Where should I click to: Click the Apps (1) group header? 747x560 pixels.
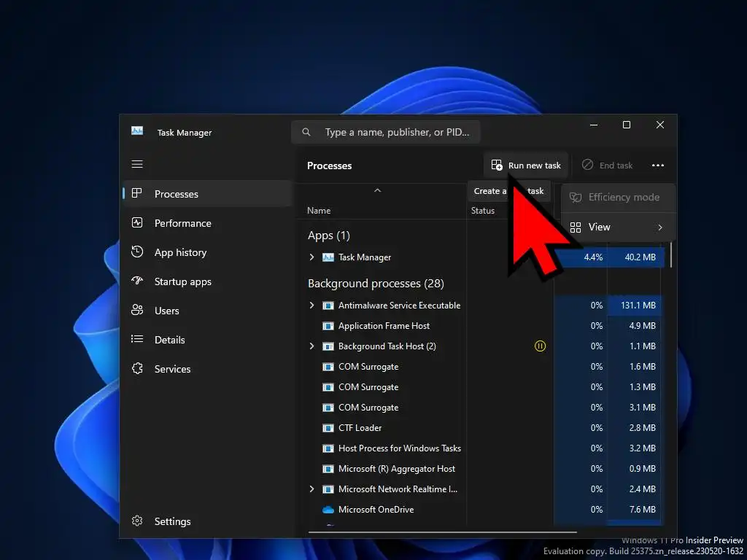pyautogui.click(x=329, y=236)
